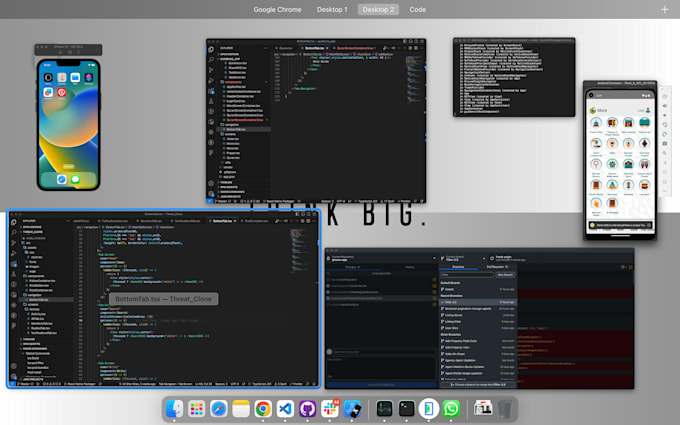
Task: Open Slack from the dock
Action: coord(329,409)
